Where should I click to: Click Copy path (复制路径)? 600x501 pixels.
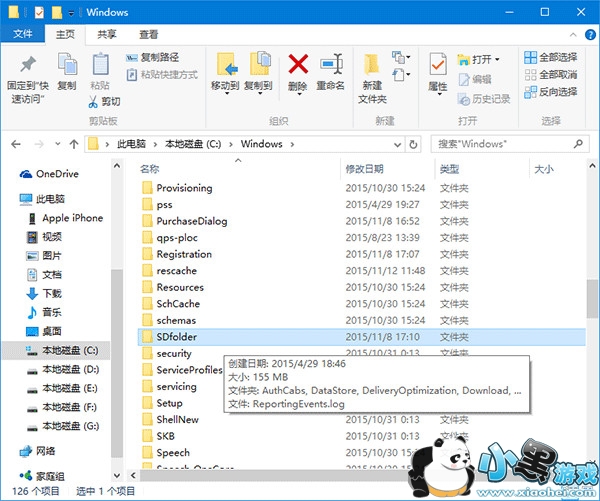pos(152,57)
